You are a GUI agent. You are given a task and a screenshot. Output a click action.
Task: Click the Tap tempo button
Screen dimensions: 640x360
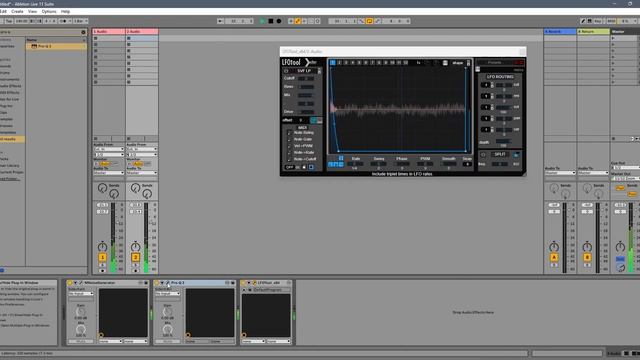pos(9,21)
